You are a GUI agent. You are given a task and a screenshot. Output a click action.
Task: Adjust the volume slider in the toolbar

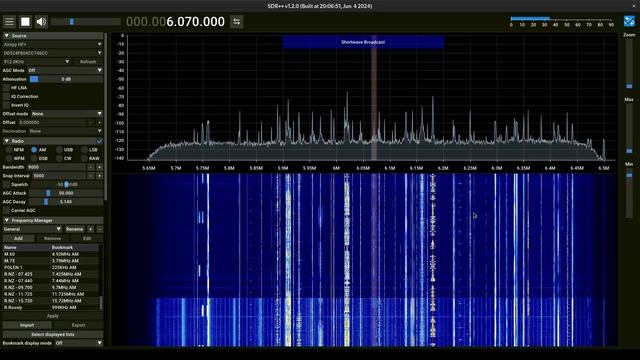pyautogui.click(x=86, y=22)
